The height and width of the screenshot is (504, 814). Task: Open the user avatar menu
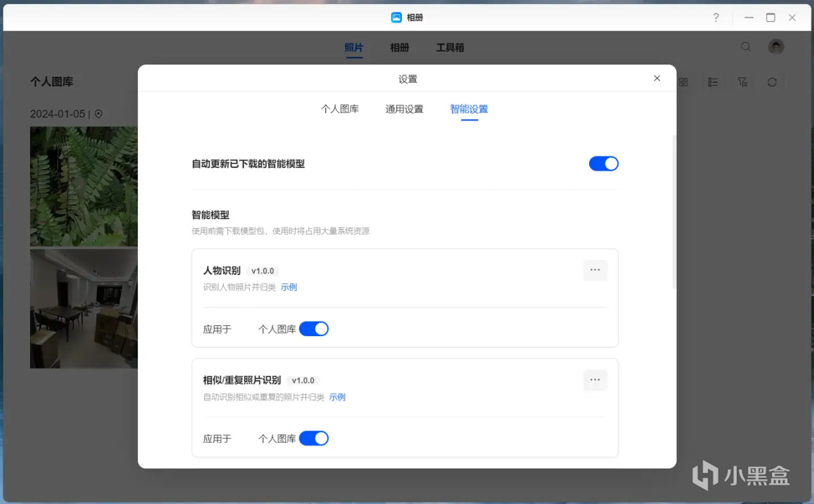[776, 46]
